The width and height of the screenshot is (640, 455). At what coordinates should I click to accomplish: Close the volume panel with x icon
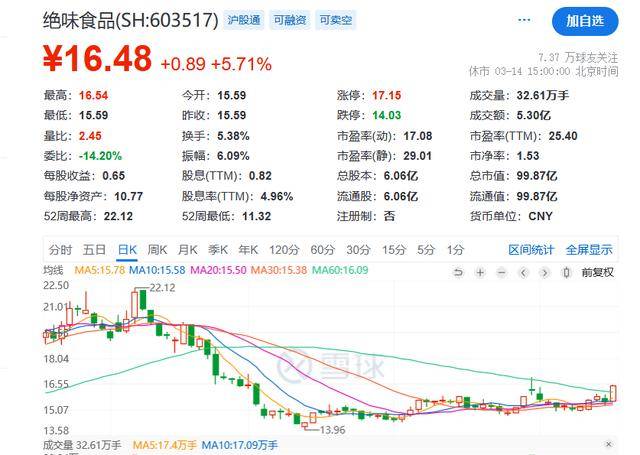click(x=608, y=444)
